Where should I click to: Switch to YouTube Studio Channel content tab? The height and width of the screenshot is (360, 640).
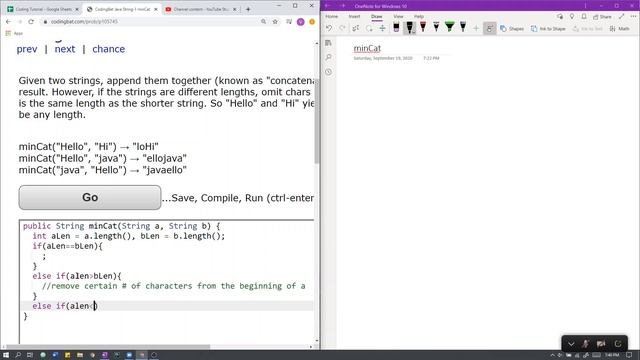tap(201, 9)
